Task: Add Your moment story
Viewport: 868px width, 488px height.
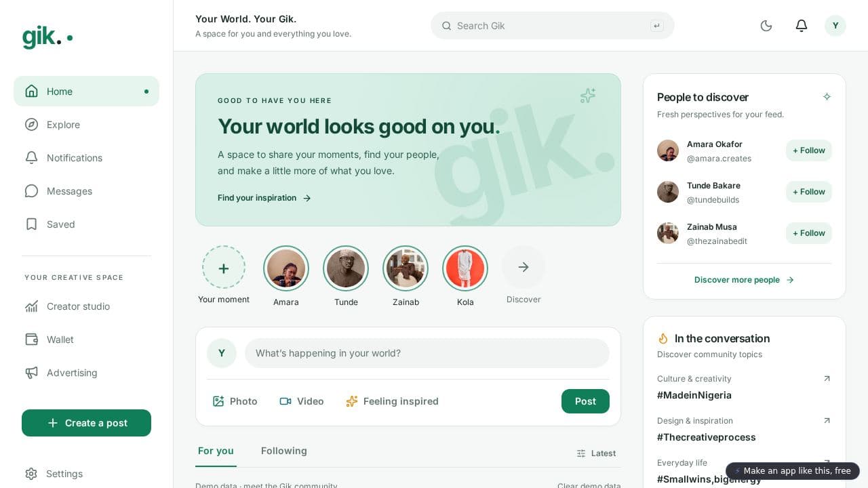Action: [x=224, y=268]
